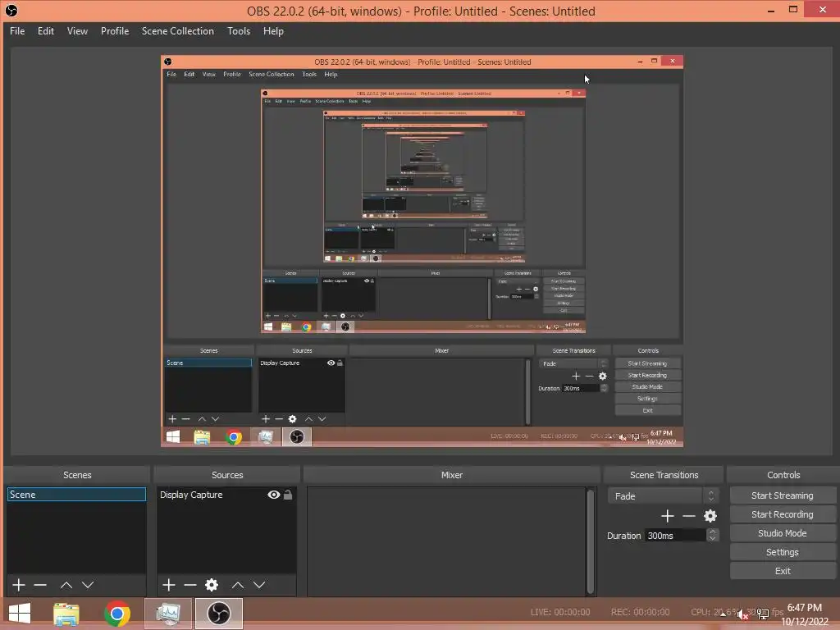Decrease Duration with down arrow
Viewport: 840px width, 630px height.
point(713,538)
